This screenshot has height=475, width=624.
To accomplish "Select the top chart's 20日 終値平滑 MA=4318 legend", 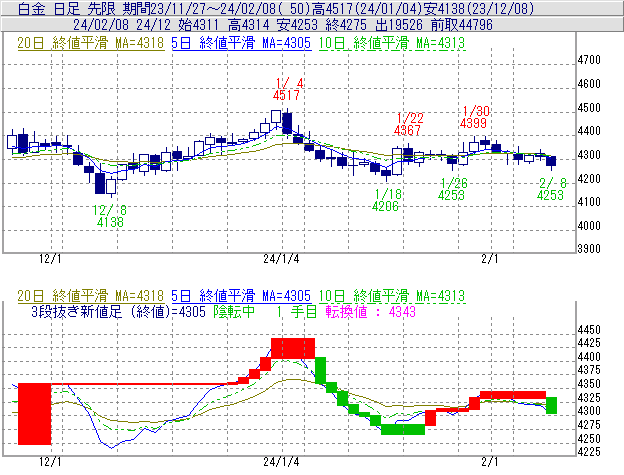I will pyautogui.click(x=91, y=43).
